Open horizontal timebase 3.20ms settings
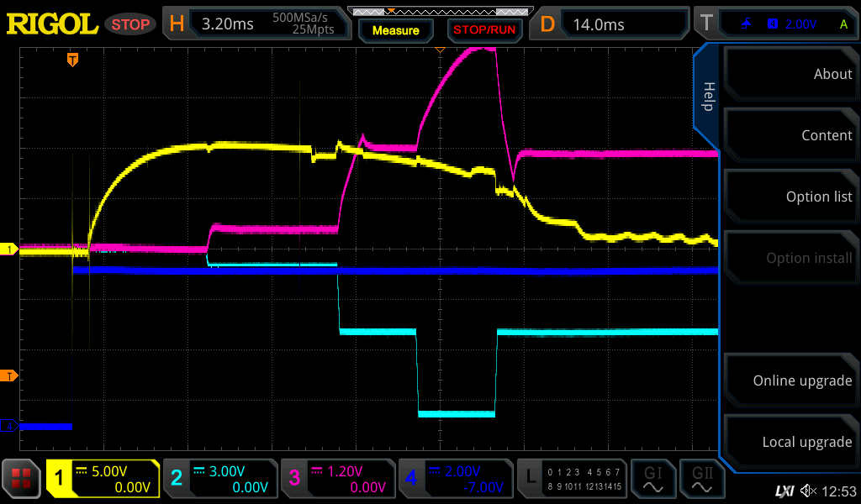 click(257, 24)
